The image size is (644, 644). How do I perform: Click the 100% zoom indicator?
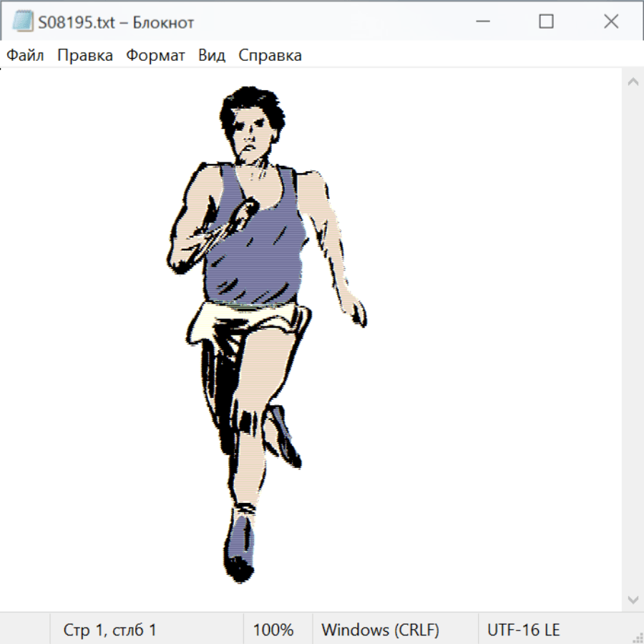pyautogui.click(x=273, y=630)
